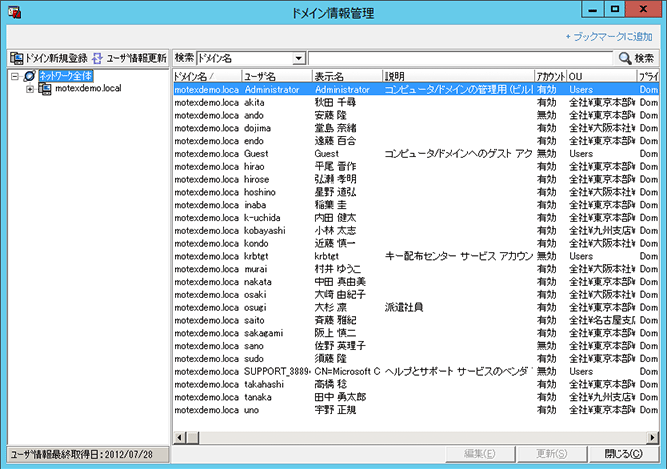Sort by the 説明 column header
Viewport: 667px width, 469px height.
(458, 76)
